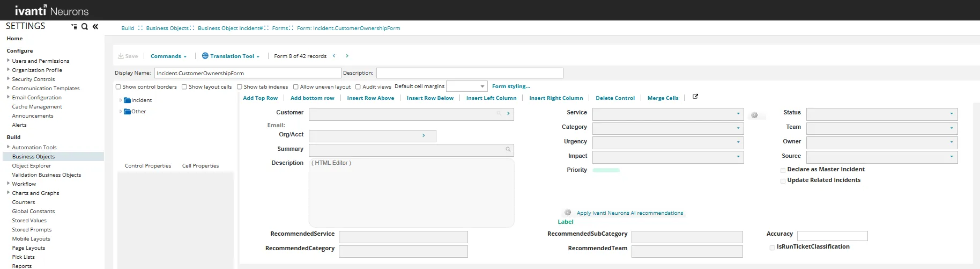The height and width of the screenshot is (269, 980).
Task: Expand the Security Controls node
Action: point(8,79)
